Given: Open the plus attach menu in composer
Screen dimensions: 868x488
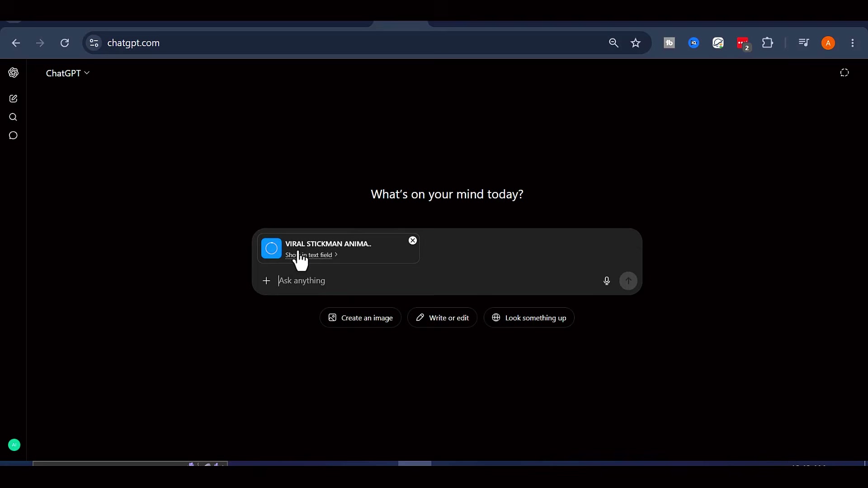Looking at the screenshot, I should click(x=266, y=281).
